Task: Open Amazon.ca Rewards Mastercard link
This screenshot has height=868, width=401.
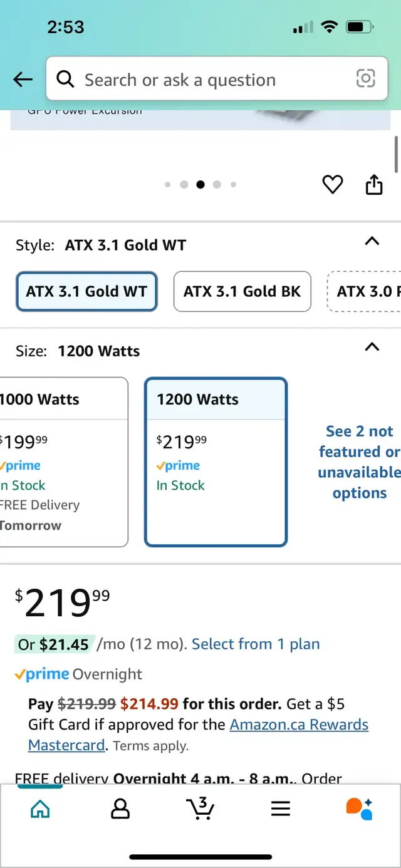Action: tap(299, 725)
